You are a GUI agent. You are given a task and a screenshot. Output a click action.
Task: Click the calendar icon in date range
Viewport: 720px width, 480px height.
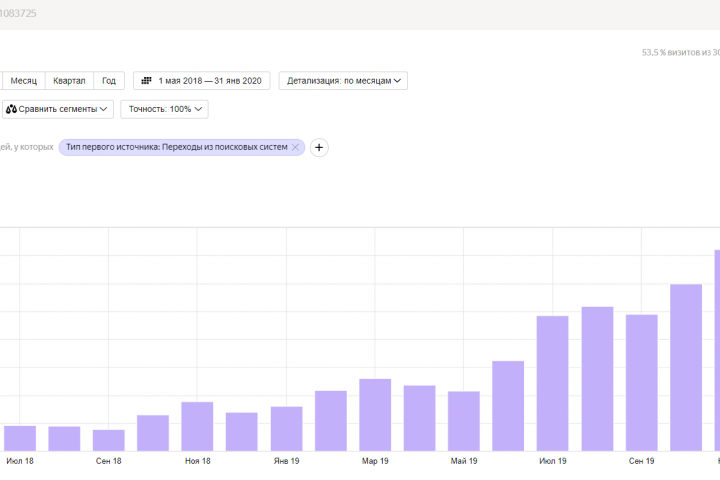coord(146,81)
